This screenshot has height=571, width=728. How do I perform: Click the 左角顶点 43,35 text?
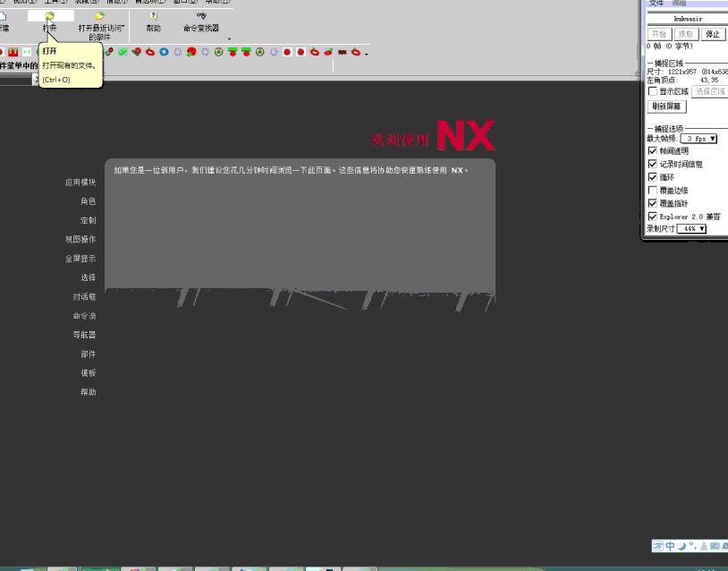point(682,80)
